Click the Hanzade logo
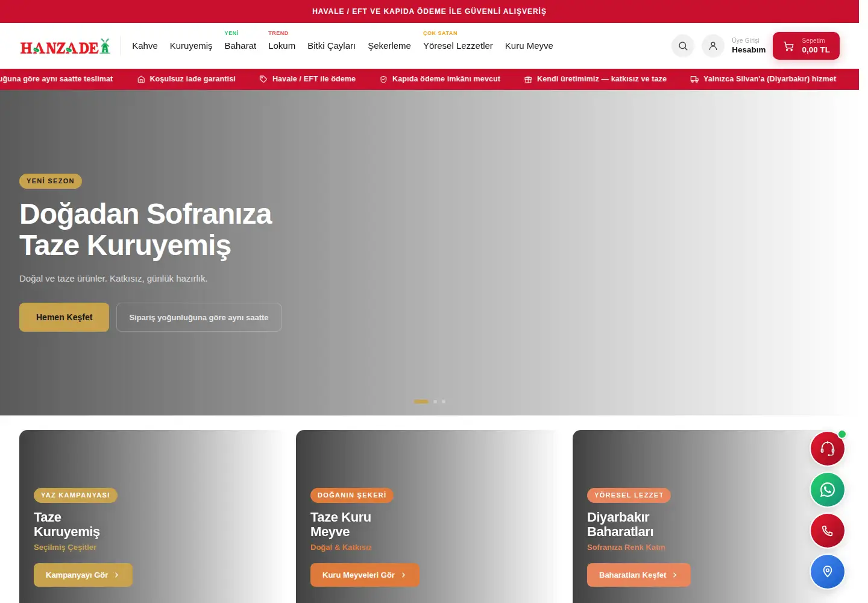This screenshot has height=603, width=868. click(65, 46)
